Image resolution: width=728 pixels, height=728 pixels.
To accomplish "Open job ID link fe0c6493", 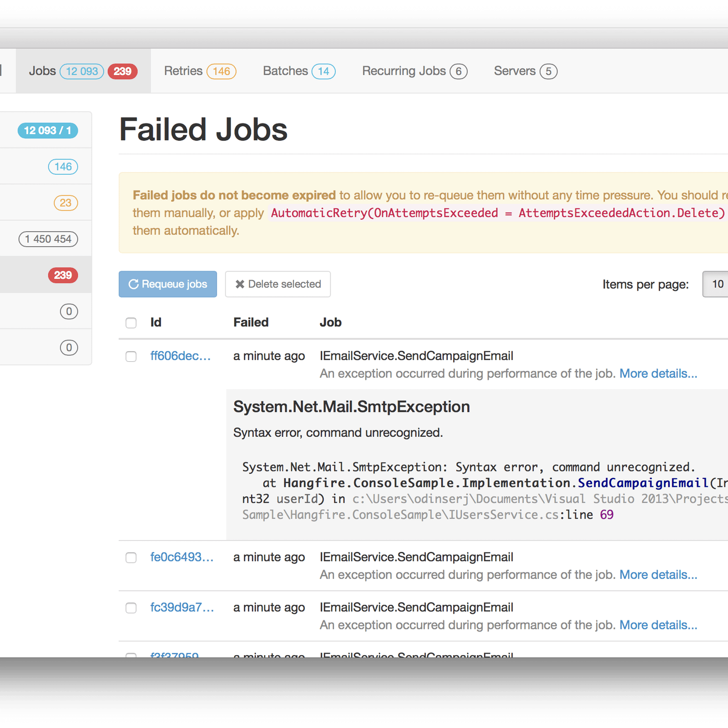I will point(182,557).
